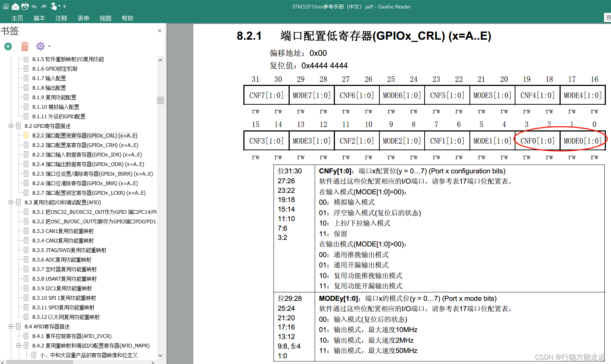Open bookmark 8.1.11 外设的GPIO配置
The height and width of the screenshot is (364, 611).
click(x=59, y=116)
